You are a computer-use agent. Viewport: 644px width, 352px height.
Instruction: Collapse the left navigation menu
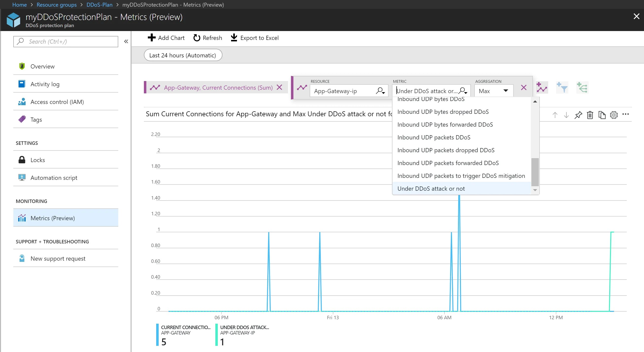tap(126, 41)
